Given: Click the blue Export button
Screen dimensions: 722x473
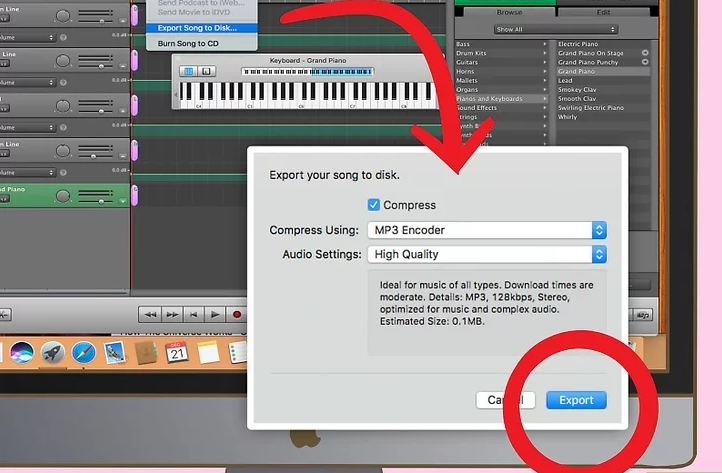Looking at the screenshot, I should point(576,400).
